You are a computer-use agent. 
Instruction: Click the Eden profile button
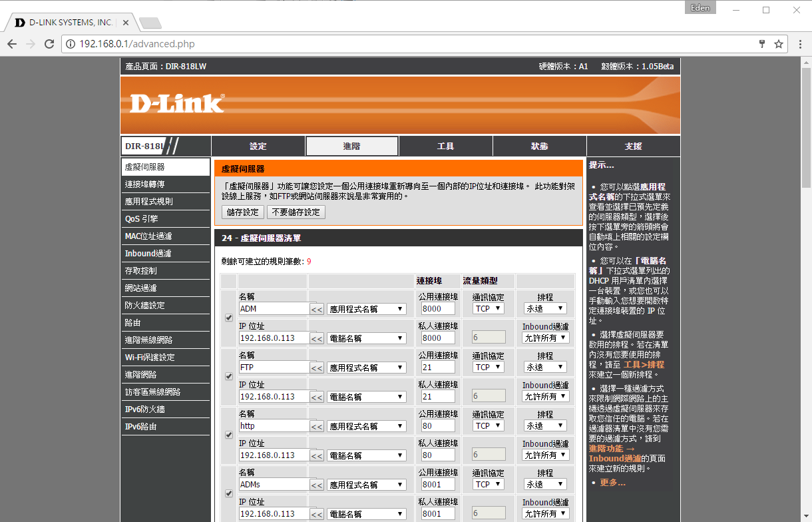point(700,8)
